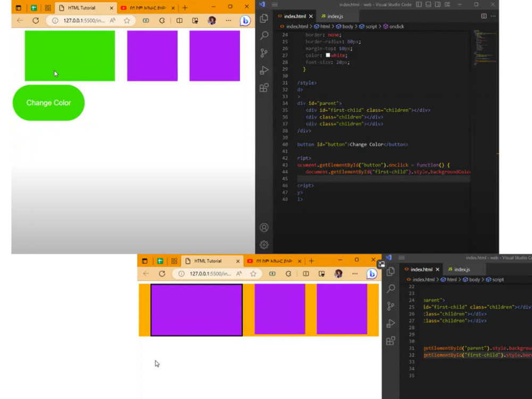The image size is (532, 399).
Task: Click the green box in top browser page
Action: (x=70, y=56)
